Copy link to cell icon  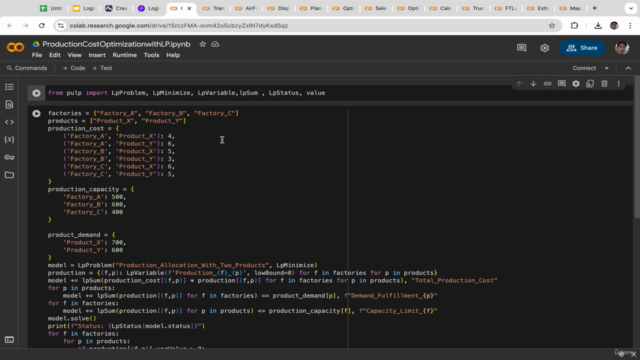coord(547,84)
